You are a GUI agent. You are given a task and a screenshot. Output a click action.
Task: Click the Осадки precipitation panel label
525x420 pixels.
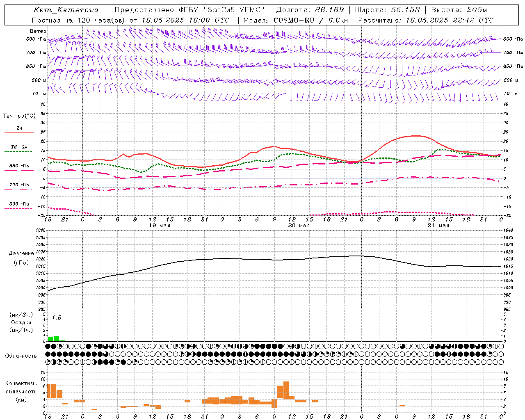[21, 322]
